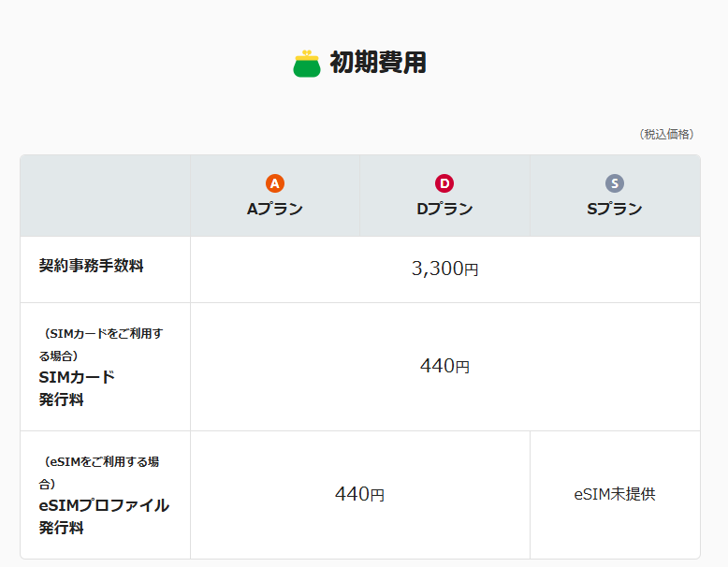Viewport: 728px width, 567px height.
Task: Click the eSIM未提供 cell for Sプラン
Action: click(x=615, y=494)
